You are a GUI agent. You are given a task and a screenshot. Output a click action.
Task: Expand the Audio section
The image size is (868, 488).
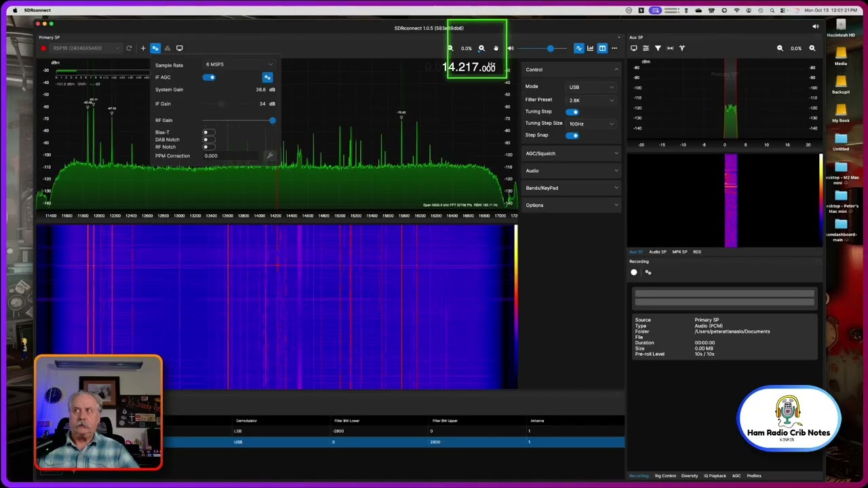pos(572,171)
